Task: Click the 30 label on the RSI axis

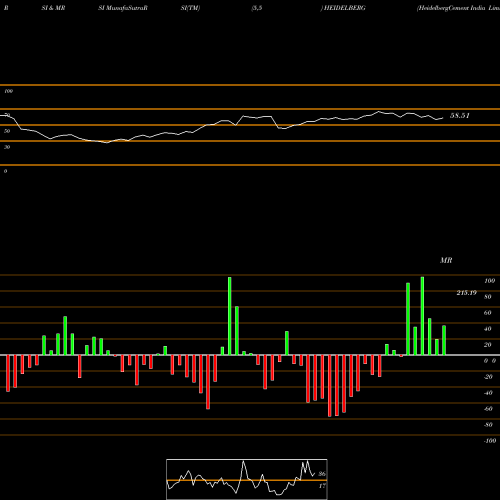Action: click(7, 147)
